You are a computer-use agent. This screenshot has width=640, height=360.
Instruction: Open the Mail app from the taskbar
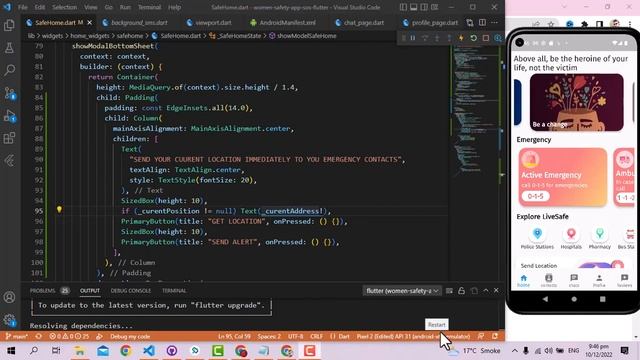pyautogui.click(x=103, y=351)
